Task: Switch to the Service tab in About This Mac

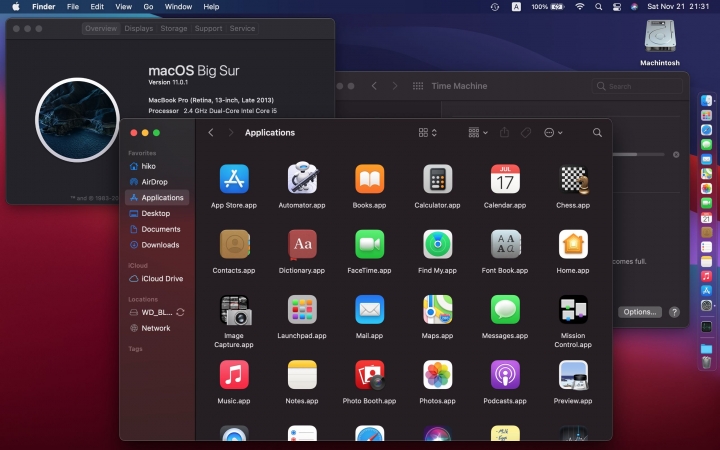Action: [242, 28]
